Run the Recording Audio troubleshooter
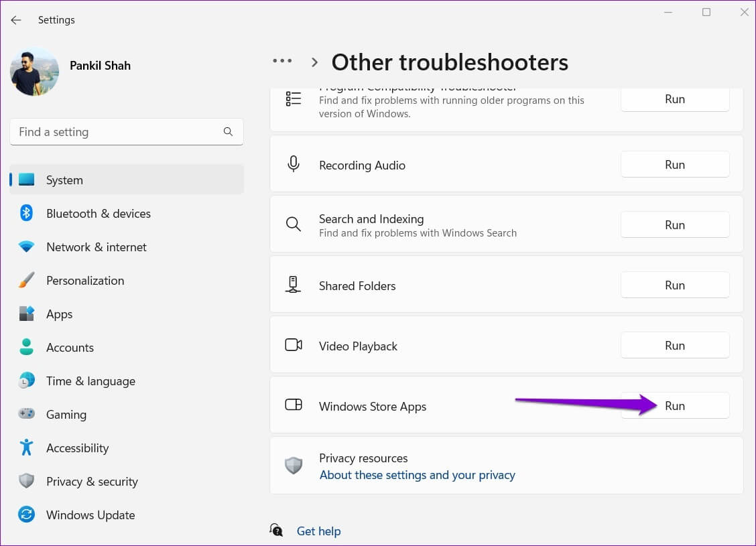 click(x=675, y=164)
